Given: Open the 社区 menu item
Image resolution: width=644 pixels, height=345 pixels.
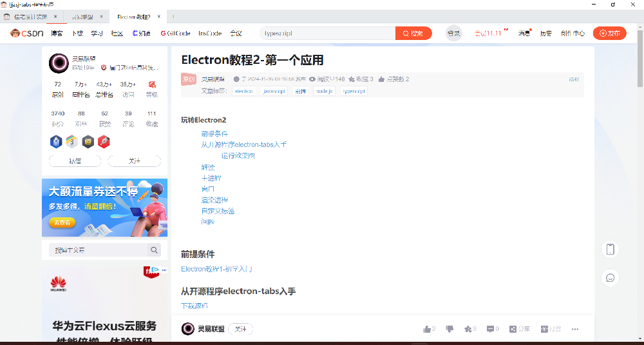Looking at the screenshot, I should tap(117, 34).
